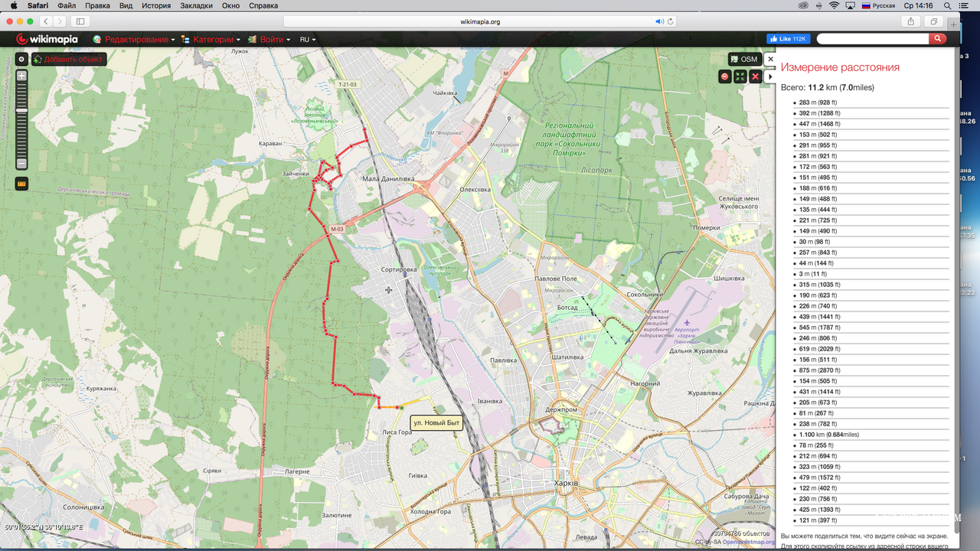The image size is (980, 551).
Task: Click the Wi-Fi status icon
Action: [834, 5]
